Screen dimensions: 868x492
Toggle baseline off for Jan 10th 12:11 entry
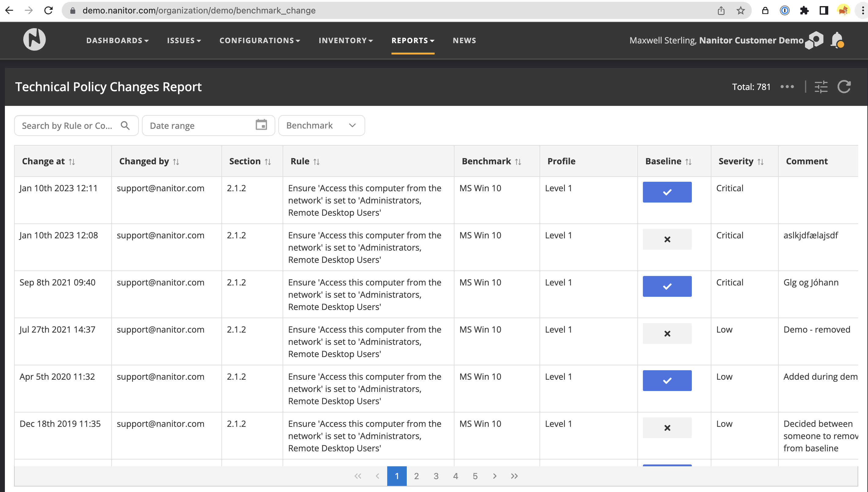click(667, 192)
